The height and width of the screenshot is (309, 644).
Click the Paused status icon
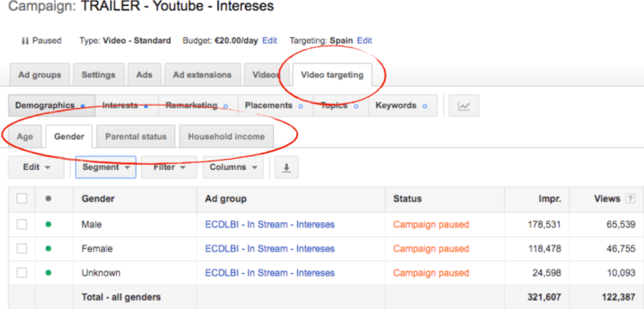coord(25,40)
